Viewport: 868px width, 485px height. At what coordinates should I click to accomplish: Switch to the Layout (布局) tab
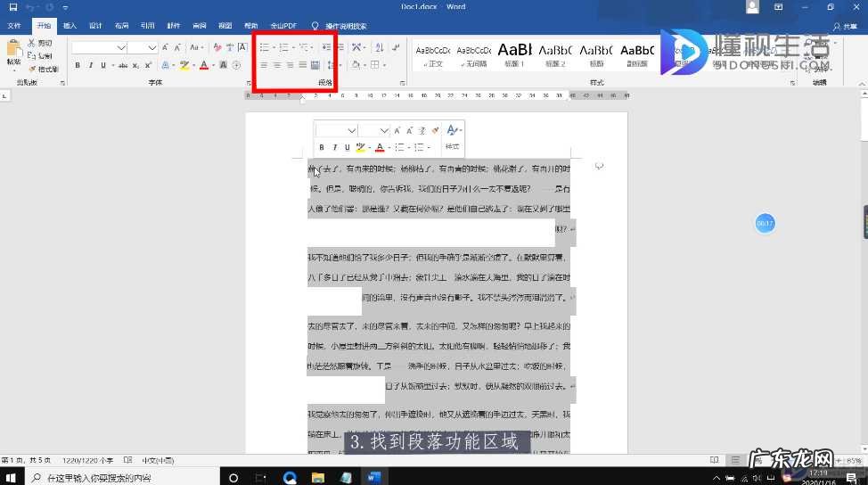(x=122, y=26)
